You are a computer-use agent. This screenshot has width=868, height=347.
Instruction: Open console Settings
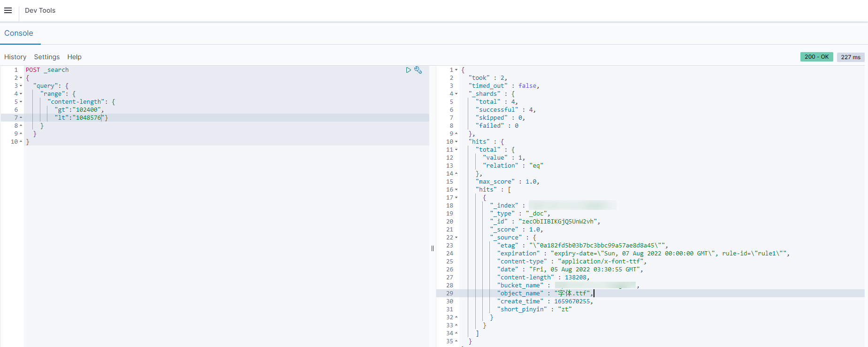pos(47,57)
